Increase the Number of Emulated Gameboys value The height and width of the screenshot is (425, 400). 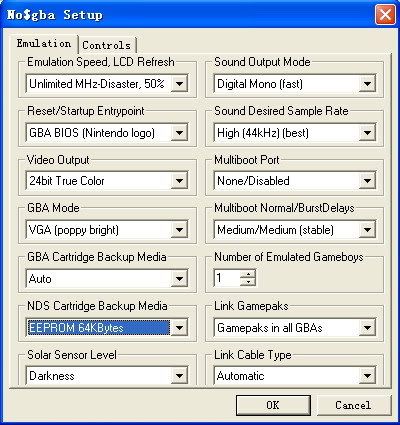(248, 274)
